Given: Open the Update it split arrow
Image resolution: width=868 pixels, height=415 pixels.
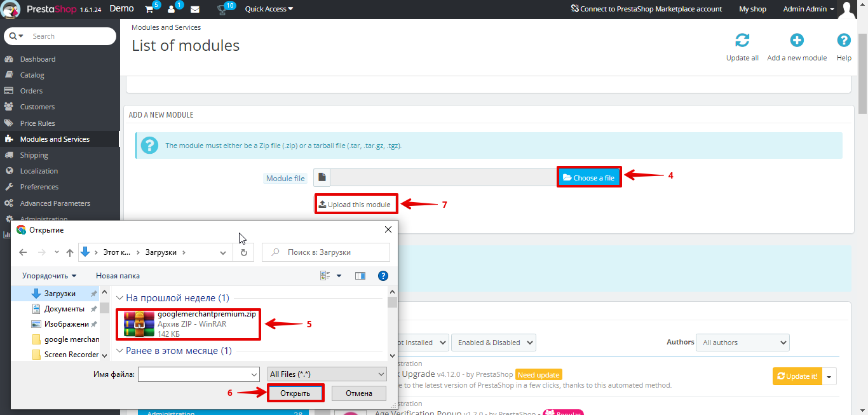Looking at the screenshot, I should point(829,376).
